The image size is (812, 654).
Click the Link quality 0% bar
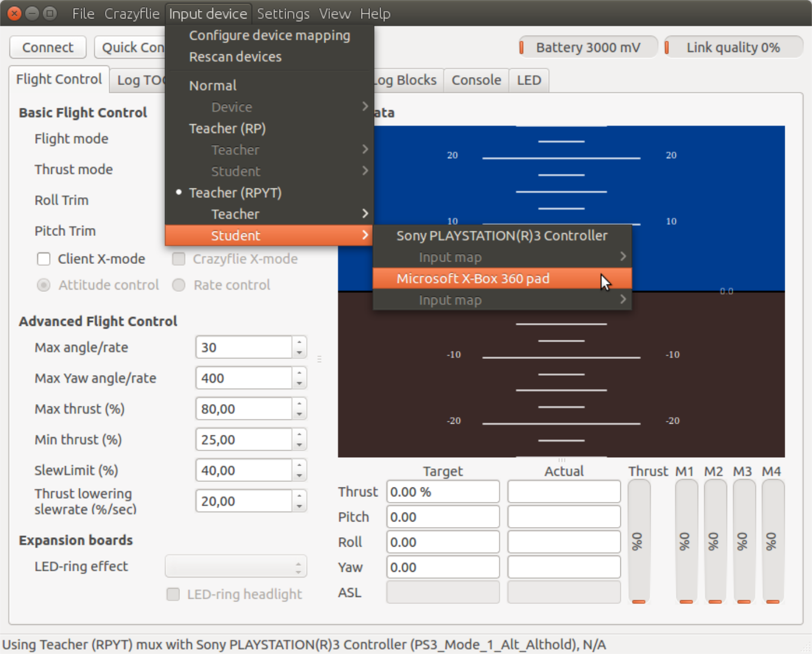[x=734, y=47]
